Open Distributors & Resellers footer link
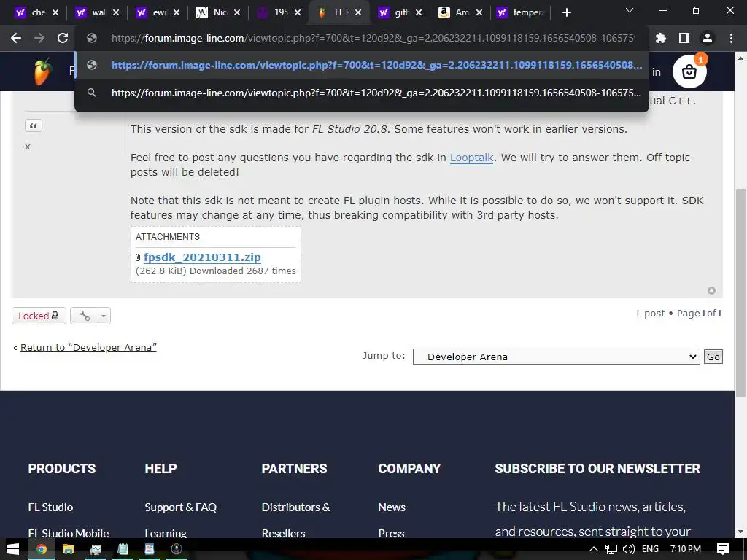The image size is (747, 560). [x=295, y=520]
